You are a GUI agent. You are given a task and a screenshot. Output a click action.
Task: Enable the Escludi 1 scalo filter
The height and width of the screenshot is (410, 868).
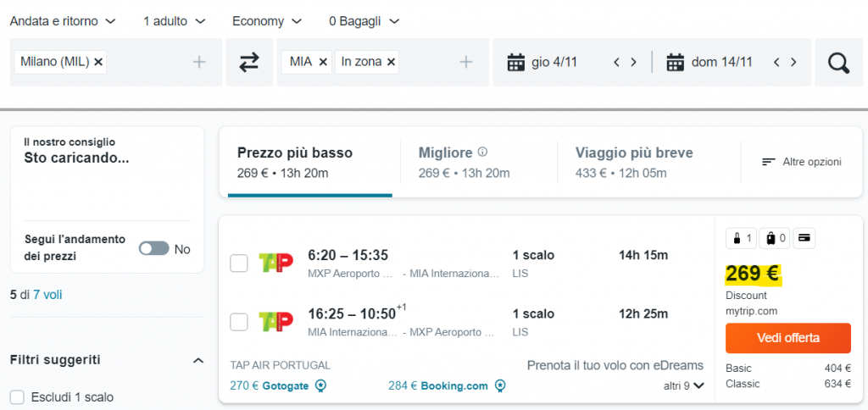point(17,397)
